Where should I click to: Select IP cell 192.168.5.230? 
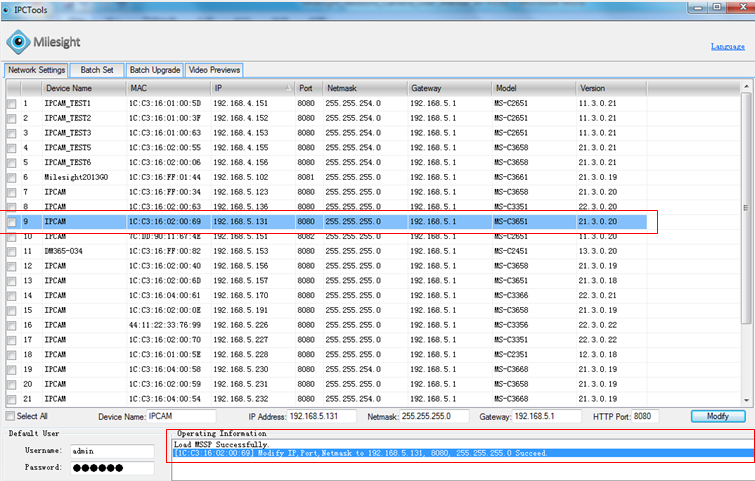(240, 369)
